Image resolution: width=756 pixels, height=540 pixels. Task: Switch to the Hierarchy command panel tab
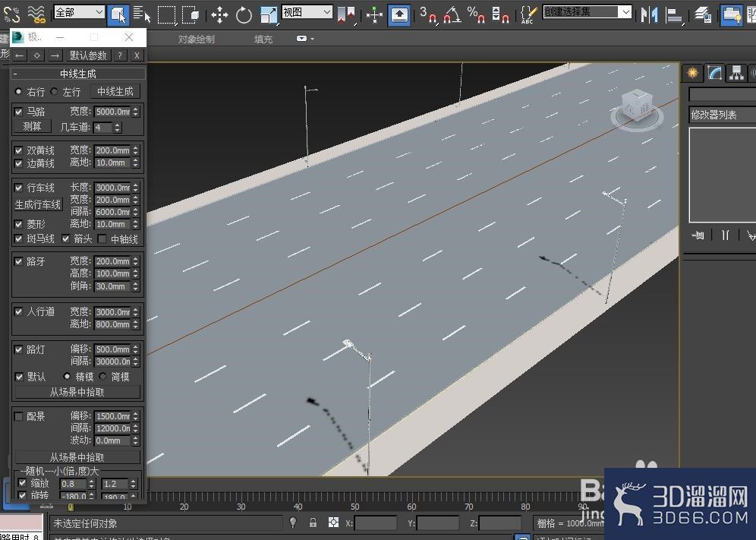coord(736,73)
